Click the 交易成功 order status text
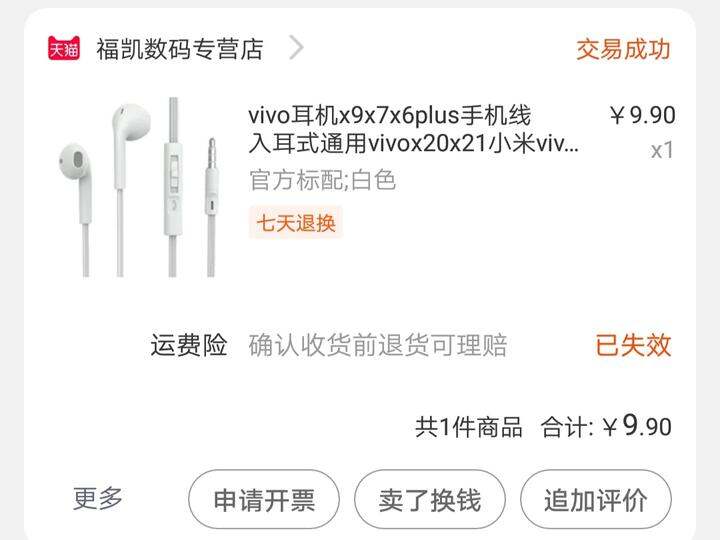The width and height of the screenshot is (720, 540). (623, 49)
